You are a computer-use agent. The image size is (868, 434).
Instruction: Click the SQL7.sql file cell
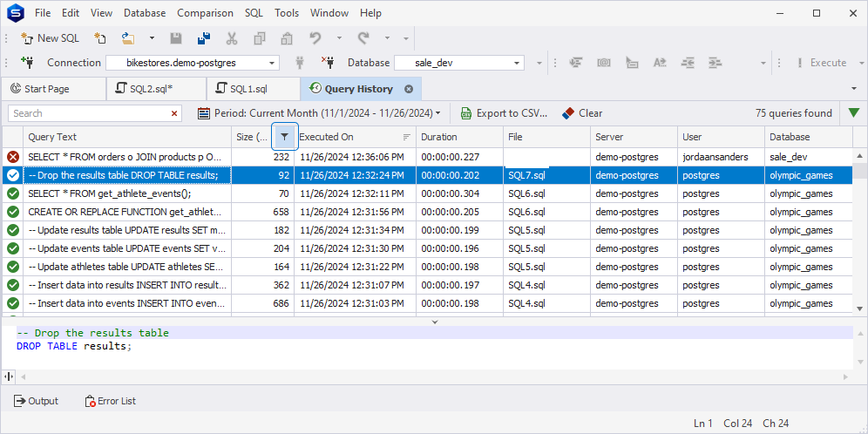(x=547, y=175)
